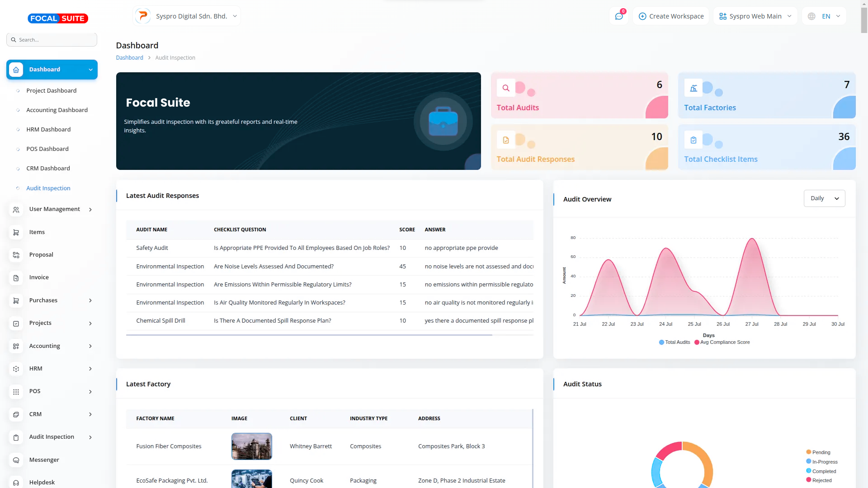Click the Invoice sidebar icon

[x=16, y=278]
